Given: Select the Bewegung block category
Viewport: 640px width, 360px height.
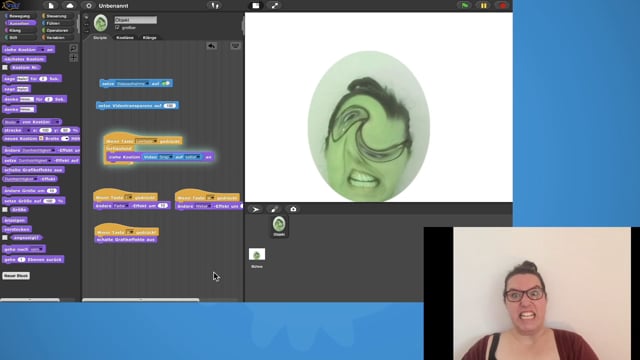Looking at the screenshot, I should (x=19, y=16).
